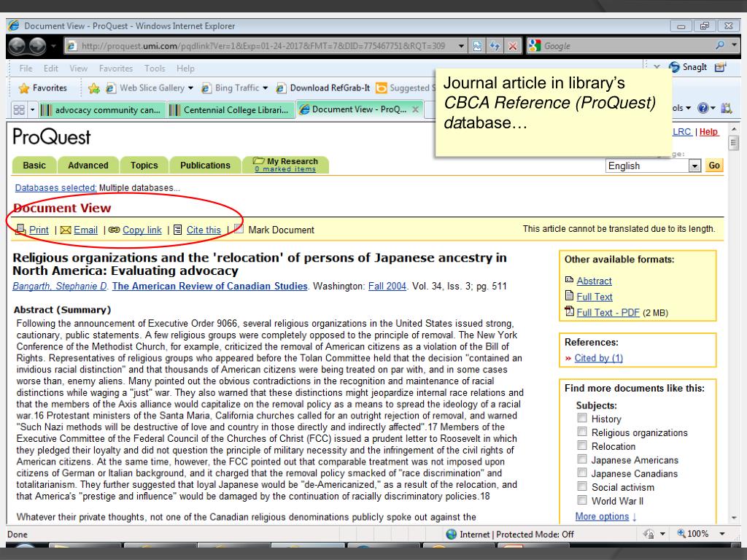
Task: Open the Recent Pages dropdown beside navigation arrows
Action: [53, 46]
